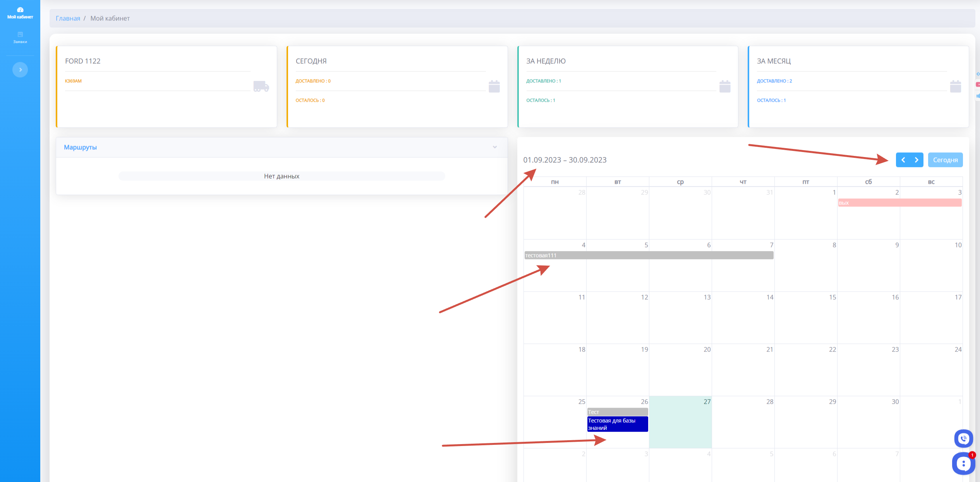Click the Сегодня button
This screenshot has width=980, height=482.
point(945,160)
